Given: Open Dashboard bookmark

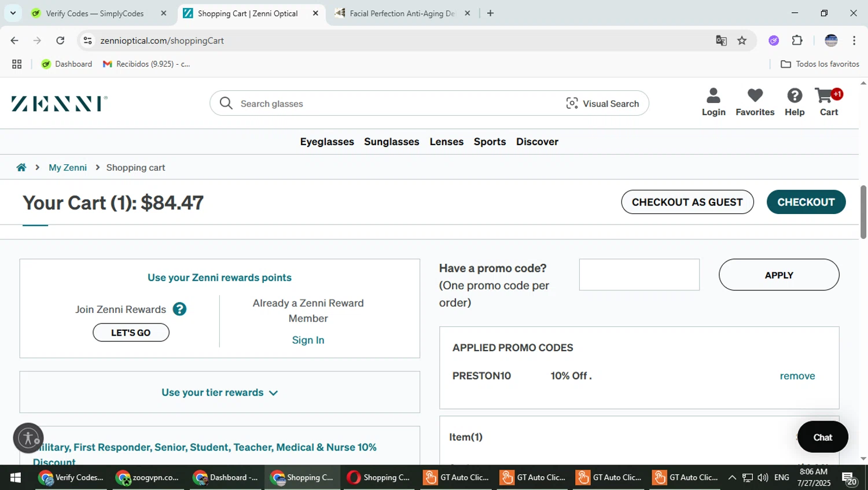Looking at the screenshot, I should click(67, 64).
